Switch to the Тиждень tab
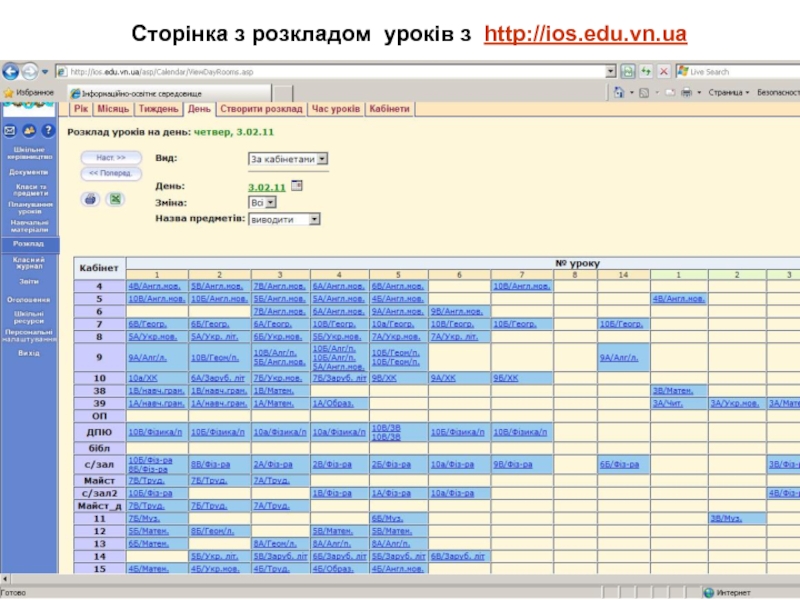 click(x=158, y=109)
